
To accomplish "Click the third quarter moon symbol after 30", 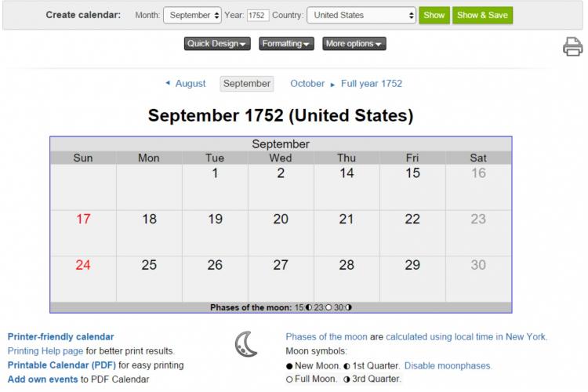I will click(x=348, y=307).
